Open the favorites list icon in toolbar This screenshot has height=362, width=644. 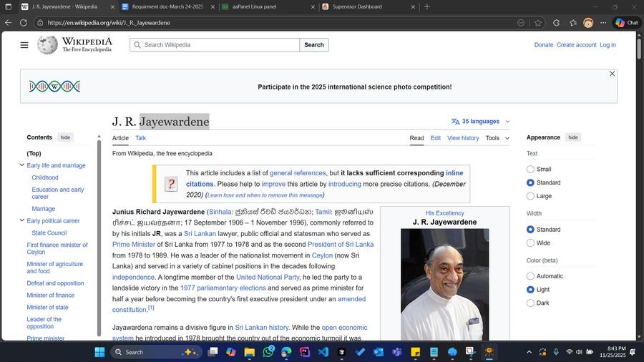pyautogui.click(x=573, y=23)
